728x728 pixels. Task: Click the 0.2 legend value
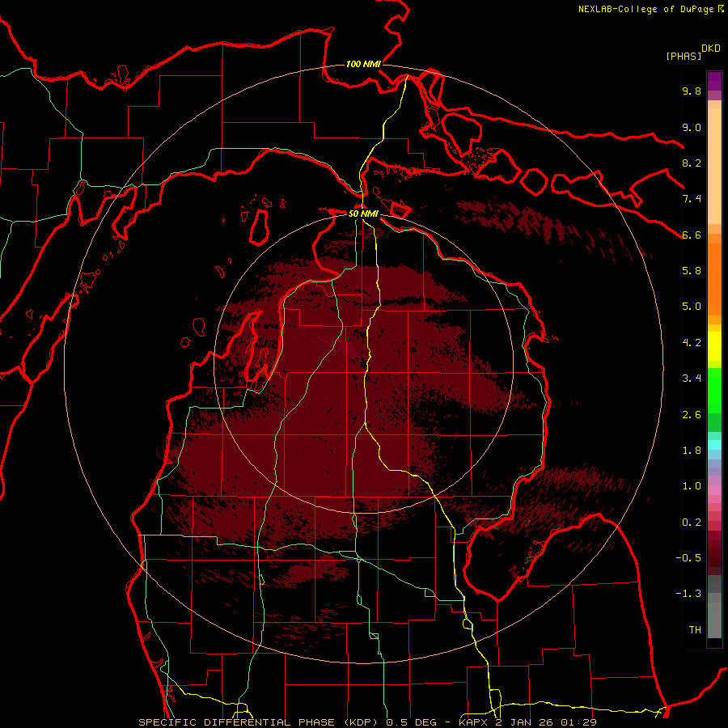pos(692,523)
